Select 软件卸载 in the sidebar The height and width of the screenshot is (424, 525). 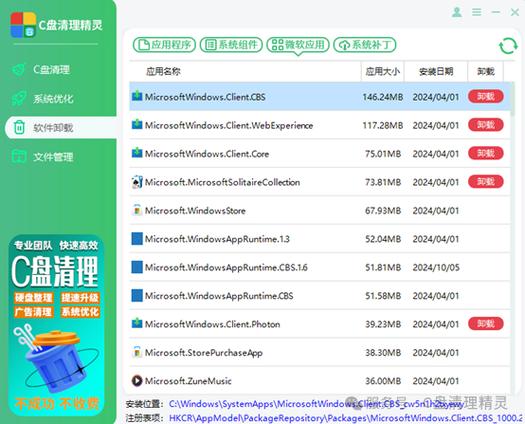[61, 128]
